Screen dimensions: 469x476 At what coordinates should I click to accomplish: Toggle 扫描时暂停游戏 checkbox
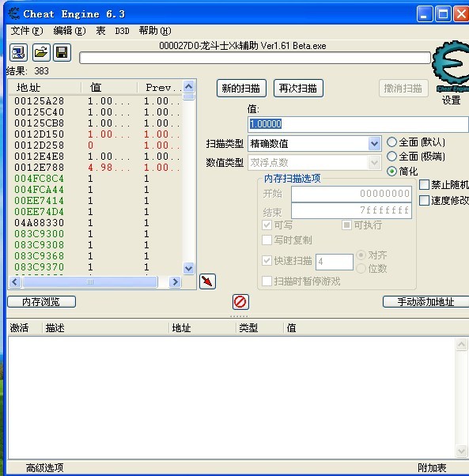click(267, 281)
